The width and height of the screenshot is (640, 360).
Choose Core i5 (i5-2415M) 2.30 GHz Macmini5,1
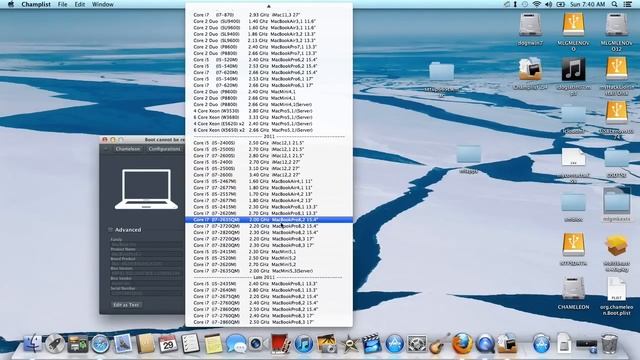(x=269, y=251)
